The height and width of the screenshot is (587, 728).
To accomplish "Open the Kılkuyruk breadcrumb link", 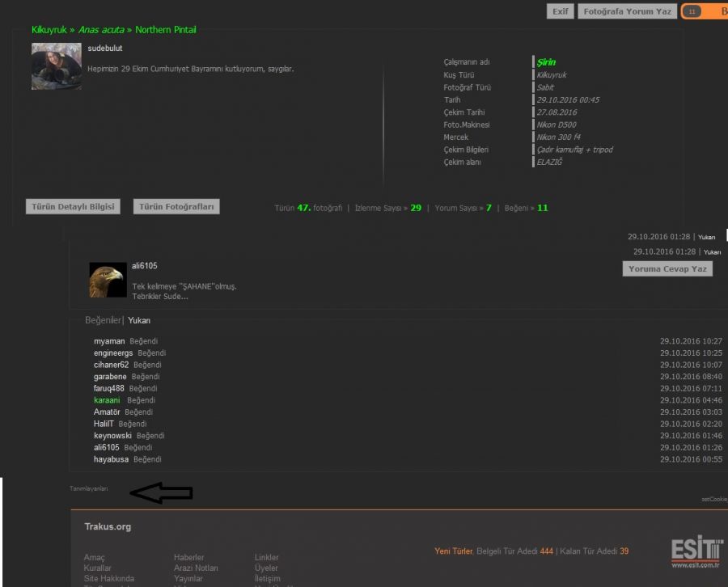I will click(49, 30).
